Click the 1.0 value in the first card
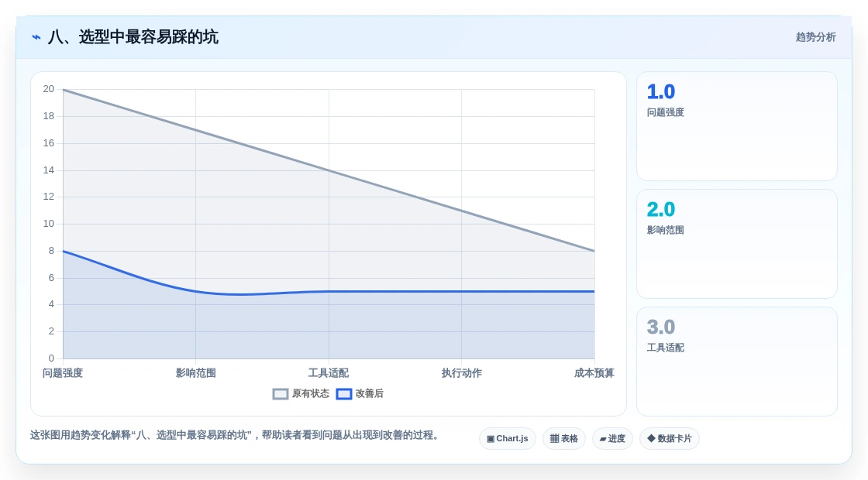 pyautogui.click(x=661, y=92)
